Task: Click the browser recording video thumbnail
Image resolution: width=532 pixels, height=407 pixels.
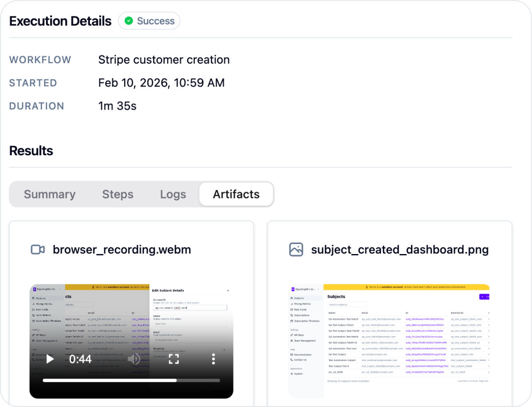Action: pos(131,316)
